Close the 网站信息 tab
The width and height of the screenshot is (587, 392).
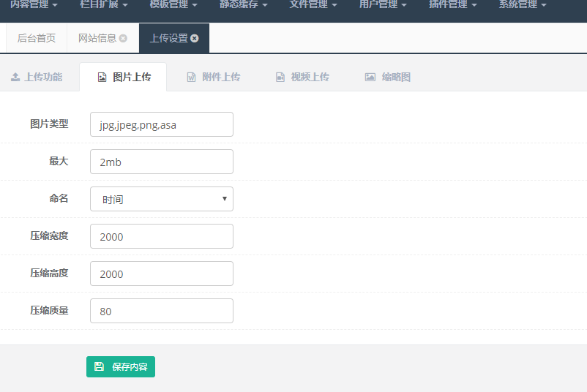tap(123, 38)
